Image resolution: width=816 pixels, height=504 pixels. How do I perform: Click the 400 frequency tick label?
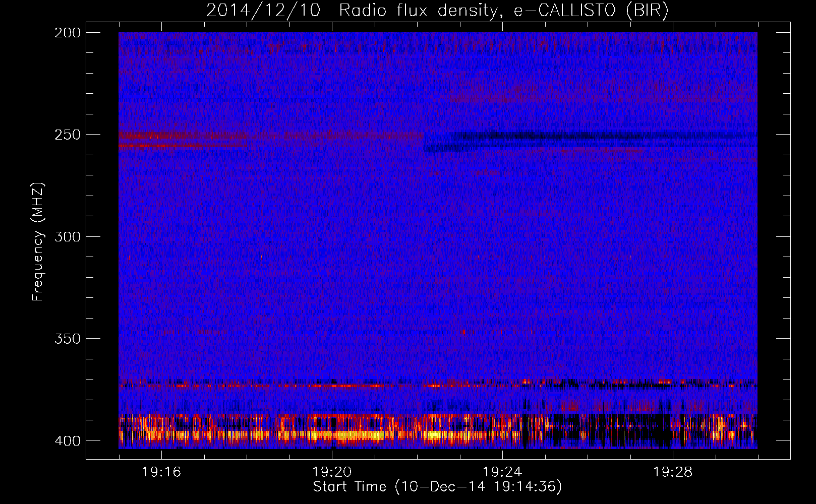click(67, 441)
